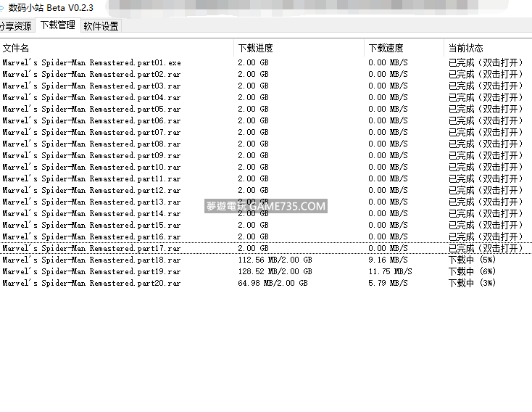Select file Remastered.part11.rar
532x412 pixels.
91,178
